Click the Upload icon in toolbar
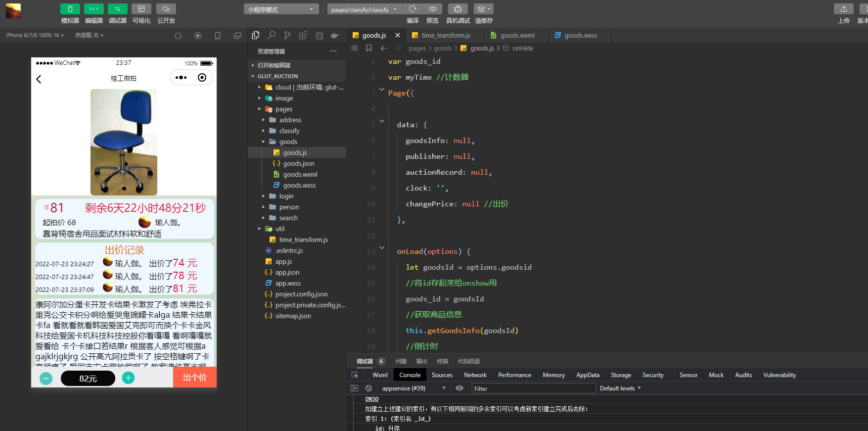Viewport: 868px width, 431px height. 843,9
